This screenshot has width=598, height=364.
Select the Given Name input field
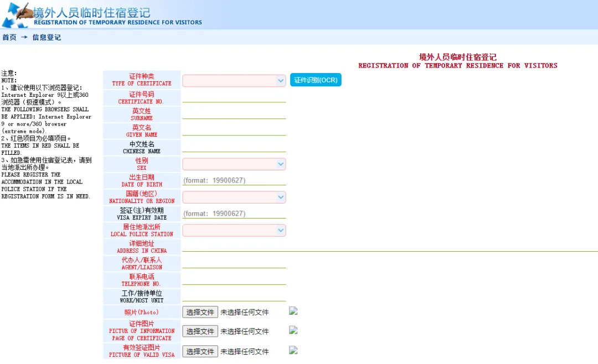pyautogui.click(x=234, y=131)
